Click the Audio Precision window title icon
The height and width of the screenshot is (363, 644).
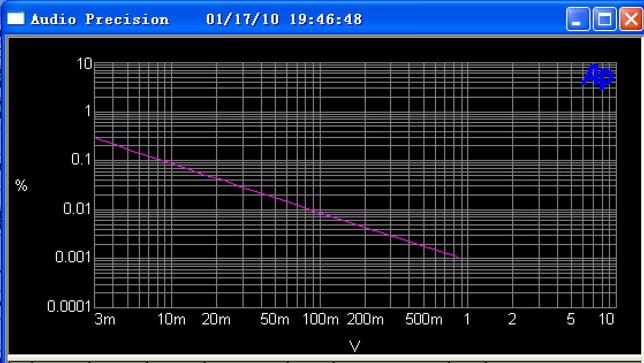pos(16,18)
